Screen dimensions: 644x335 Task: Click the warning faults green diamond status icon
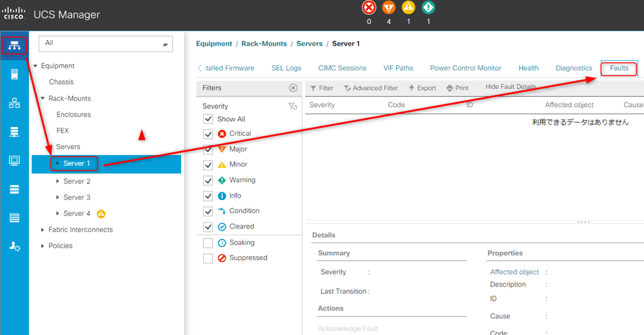pyautogui.click(x=429, y=8)
